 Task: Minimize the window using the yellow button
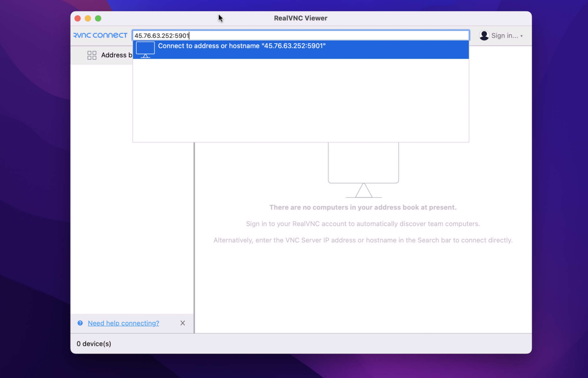(88, 18)
